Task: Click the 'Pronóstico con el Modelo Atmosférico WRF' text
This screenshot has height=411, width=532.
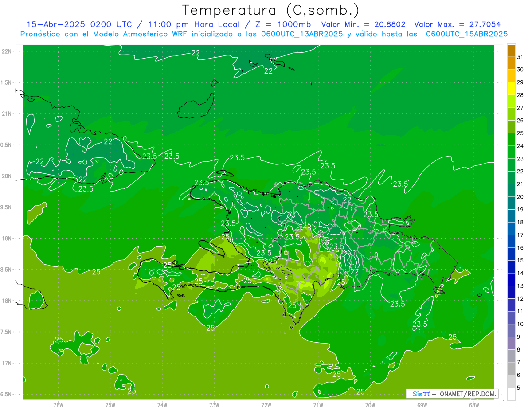Action: click(x=105, y=34)
